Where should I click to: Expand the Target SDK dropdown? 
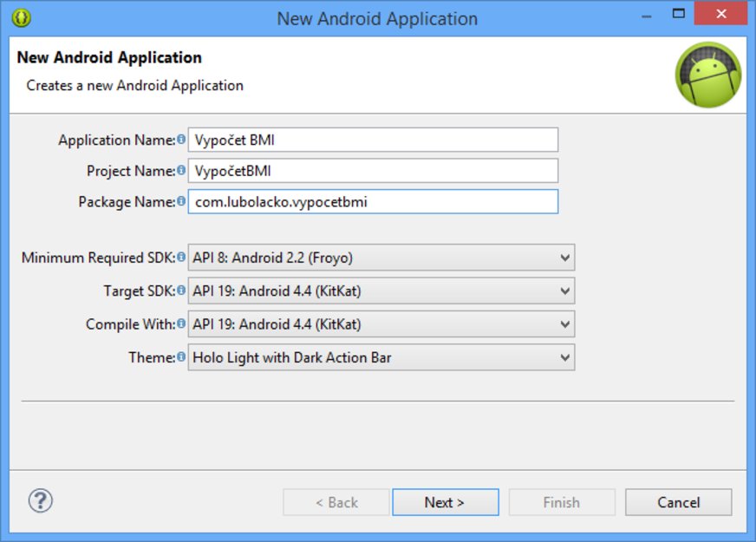click(x=564, y=291)
